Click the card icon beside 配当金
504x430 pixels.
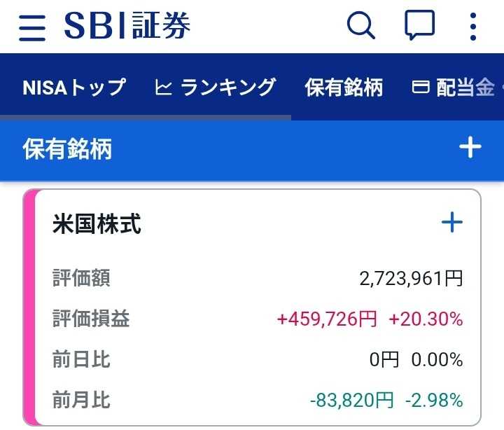pos(420,88)
